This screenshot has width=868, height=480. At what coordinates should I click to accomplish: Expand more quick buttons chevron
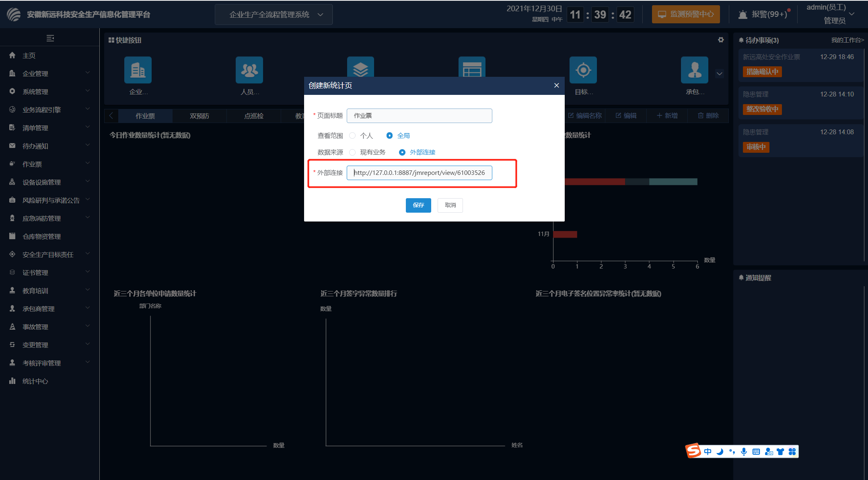720,74
